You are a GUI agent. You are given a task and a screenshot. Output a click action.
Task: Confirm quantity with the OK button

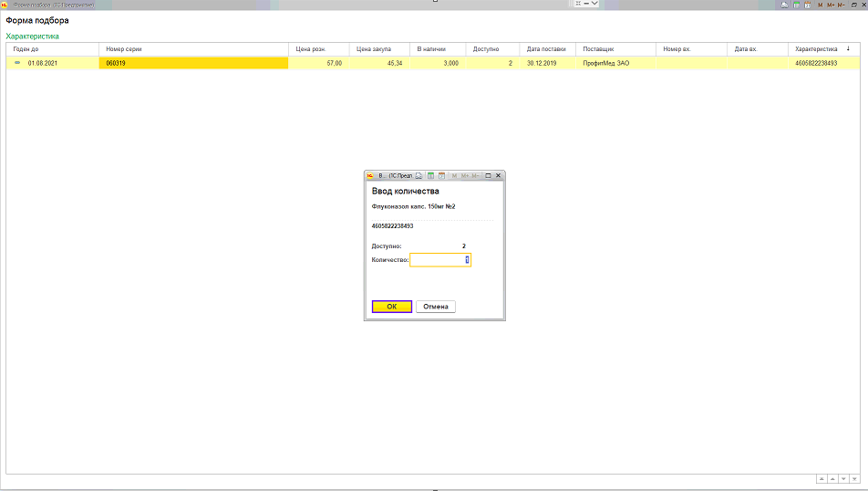click(x=392, y=307)
